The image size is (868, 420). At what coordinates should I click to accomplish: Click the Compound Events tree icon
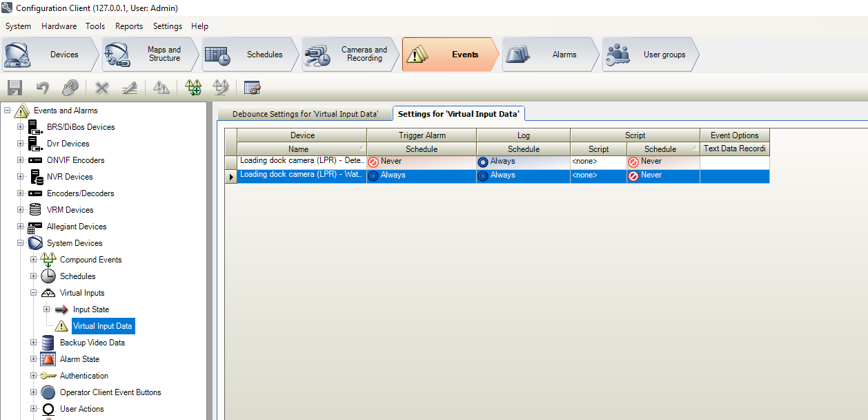coord(48,260)
